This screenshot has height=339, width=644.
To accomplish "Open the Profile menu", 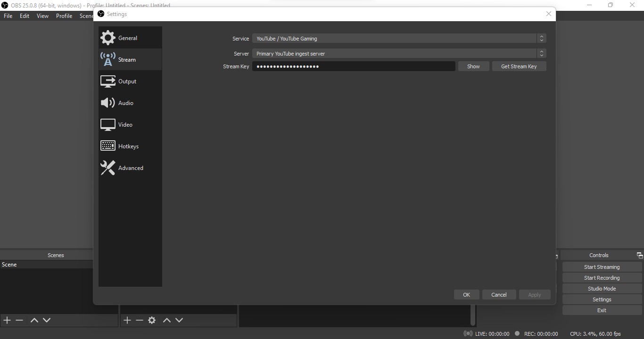I will click(x=64, y=16).
